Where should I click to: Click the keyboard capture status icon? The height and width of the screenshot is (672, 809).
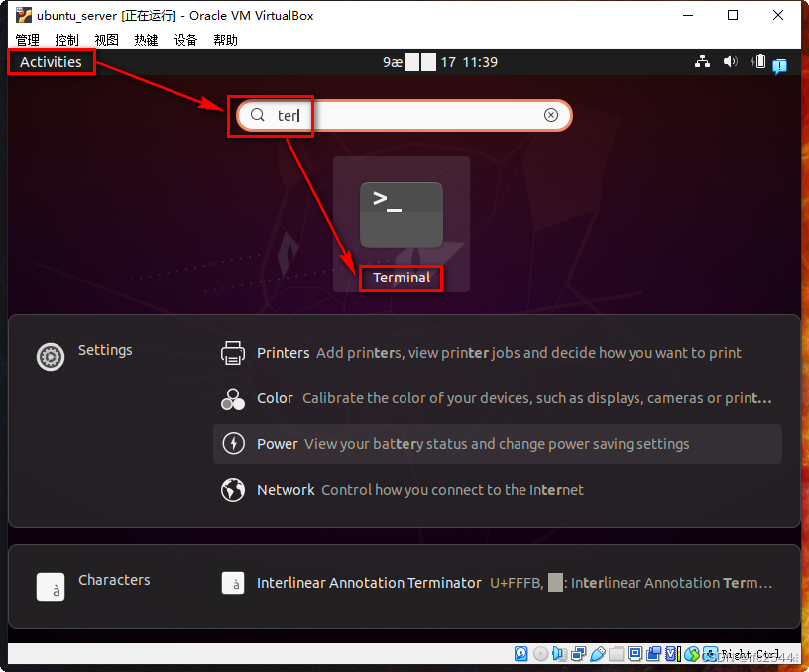click(x=711, y=654)
